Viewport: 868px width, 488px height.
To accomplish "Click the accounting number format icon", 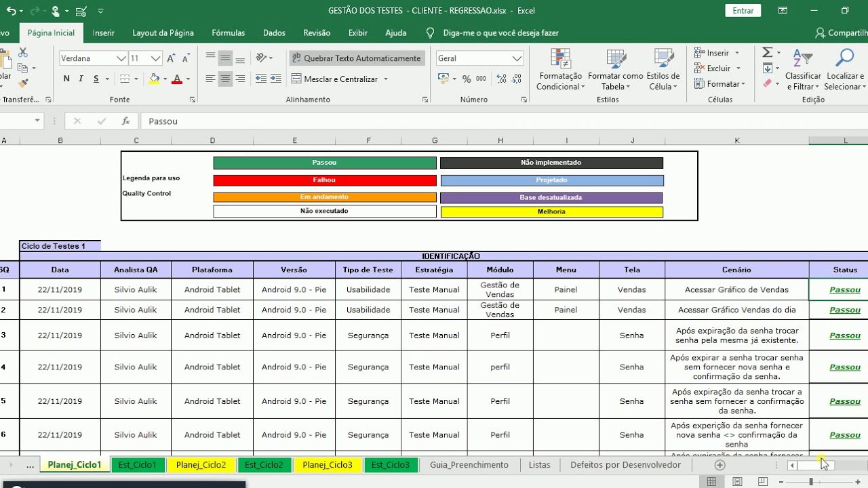I will (x=443, y=79).
